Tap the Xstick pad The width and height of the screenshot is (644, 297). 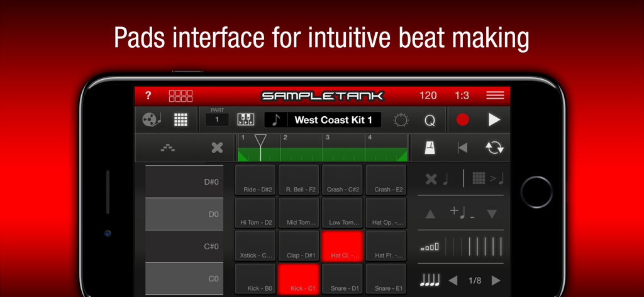point(255,246)
